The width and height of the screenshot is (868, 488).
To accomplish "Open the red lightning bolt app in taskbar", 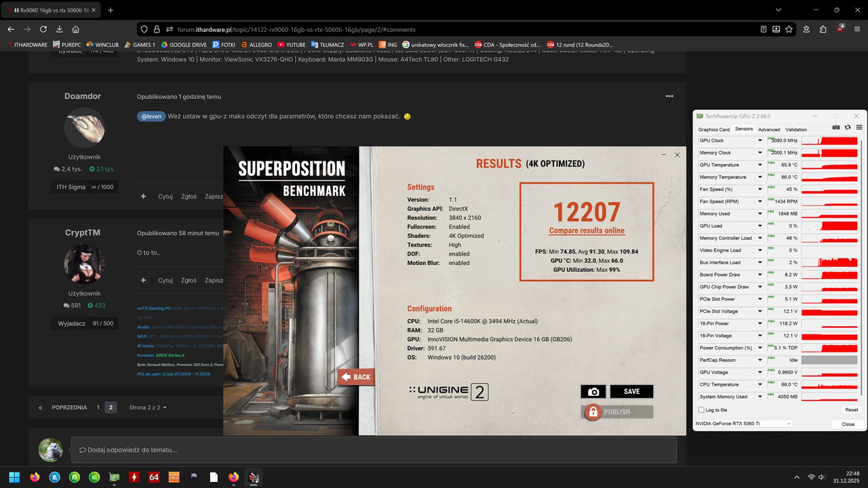I will click(x=134, y=477).
